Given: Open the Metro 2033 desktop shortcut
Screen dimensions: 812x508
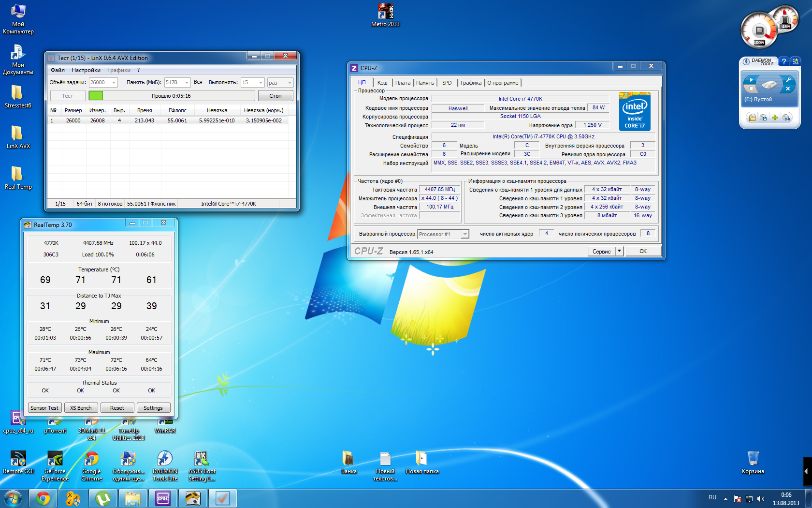Looking at the screenshot, I should click(x=385, y=15).
